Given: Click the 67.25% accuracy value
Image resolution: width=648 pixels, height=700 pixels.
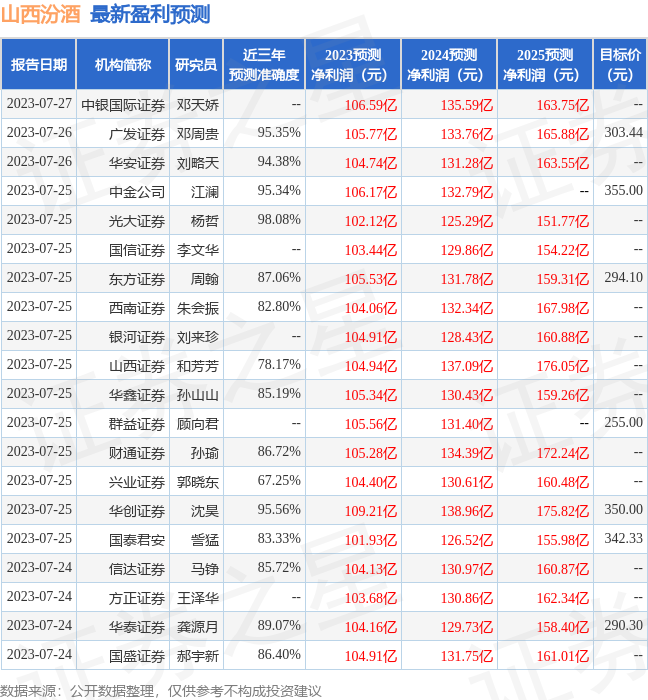Looking at the screenshot, I should pos(279,481).
